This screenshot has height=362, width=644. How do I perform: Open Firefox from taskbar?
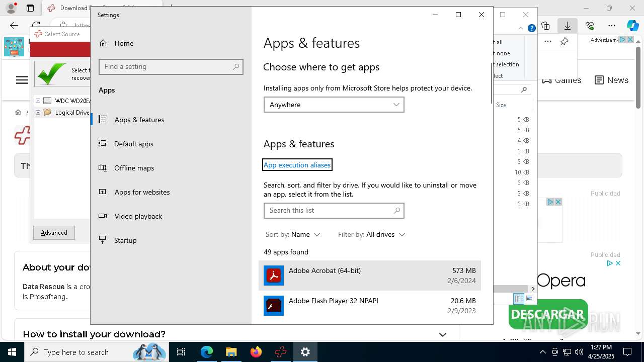coord(256,352)
